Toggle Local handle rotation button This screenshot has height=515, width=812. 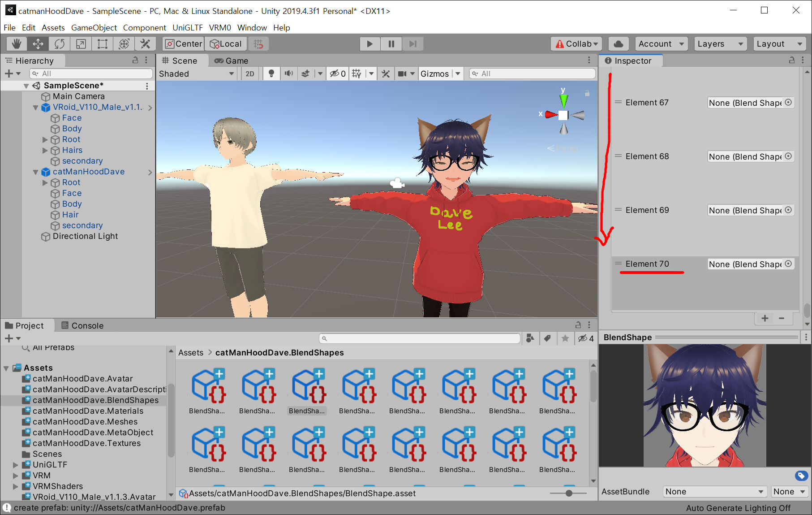point(226,44)
